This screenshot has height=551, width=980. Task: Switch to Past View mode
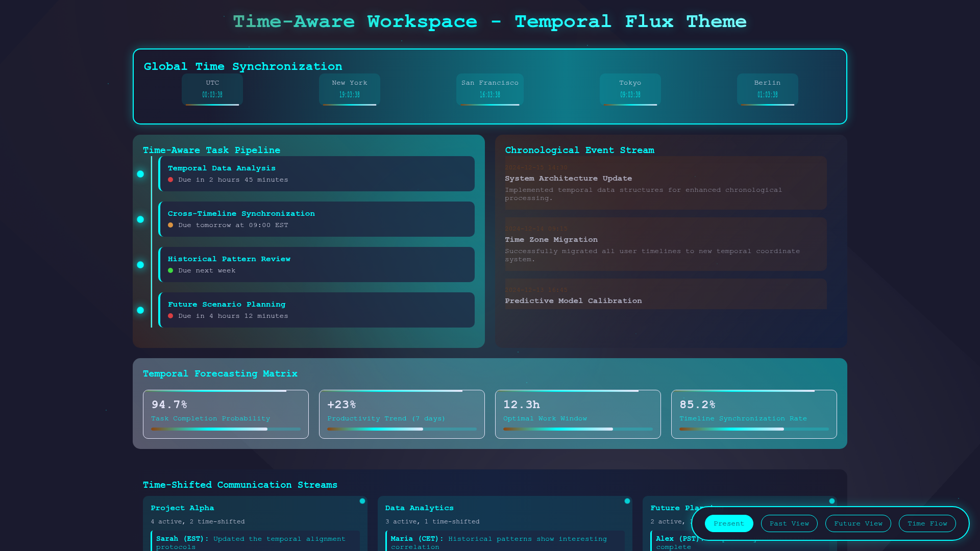pos(789,523)
